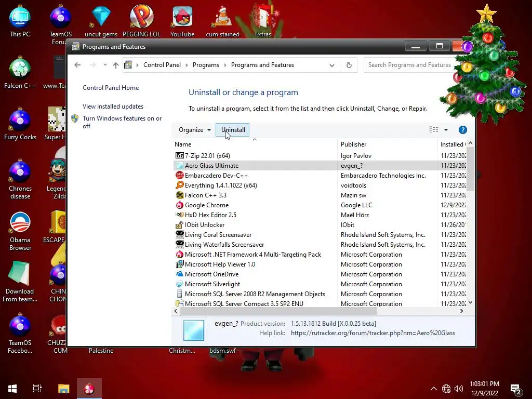The image size is (532, 399).
Task: Open the network globe tray icon
Action: coord(446,389)
